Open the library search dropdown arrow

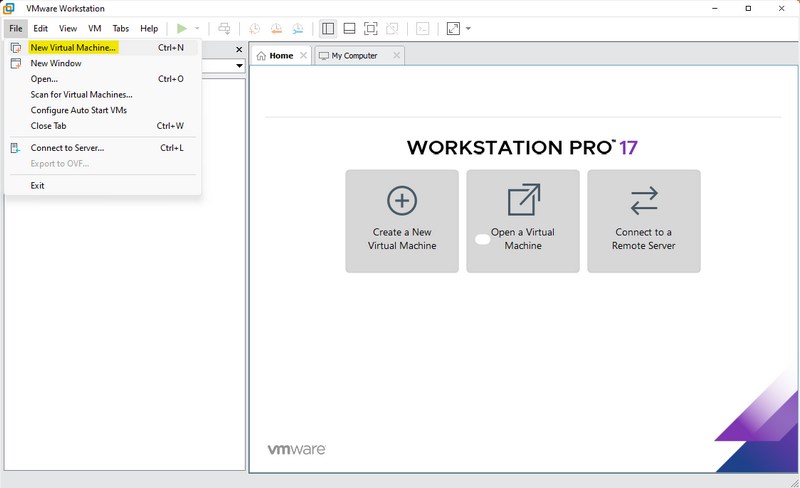tap(240, 66)
